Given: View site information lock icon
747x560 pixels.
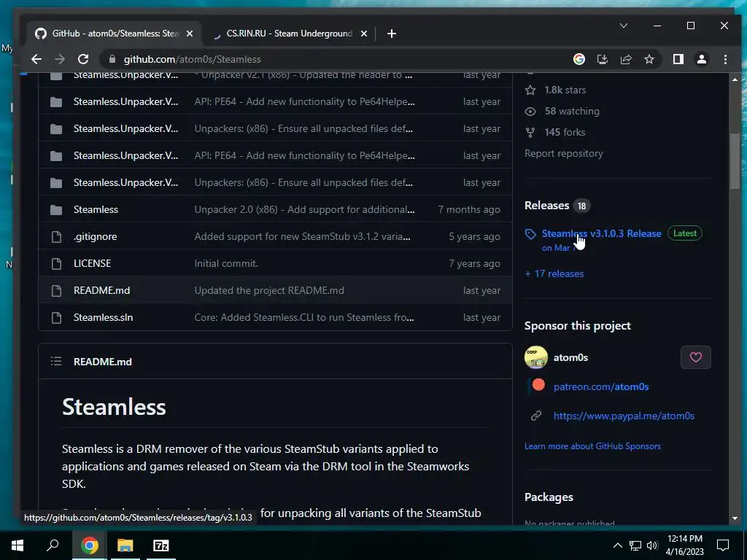Looking at the screenshot, I should (112, 59).
